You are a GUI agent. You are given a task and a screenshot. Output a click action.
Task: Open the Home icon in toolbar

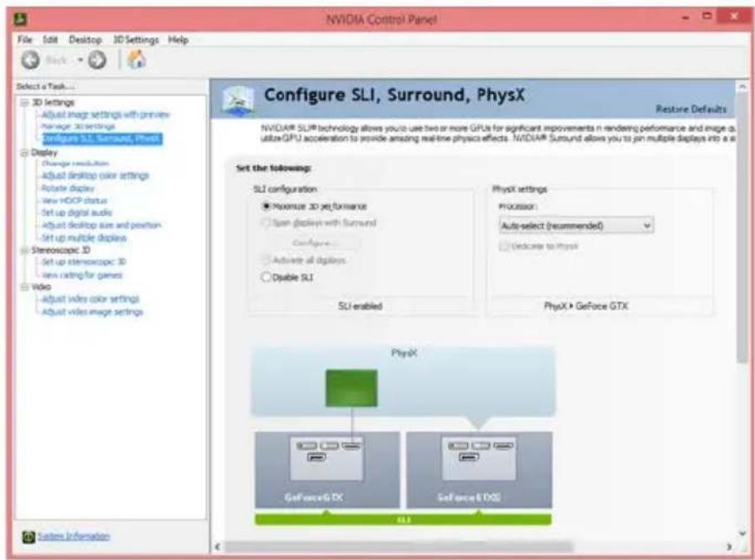pyautogui.click(x=136, y=60)
